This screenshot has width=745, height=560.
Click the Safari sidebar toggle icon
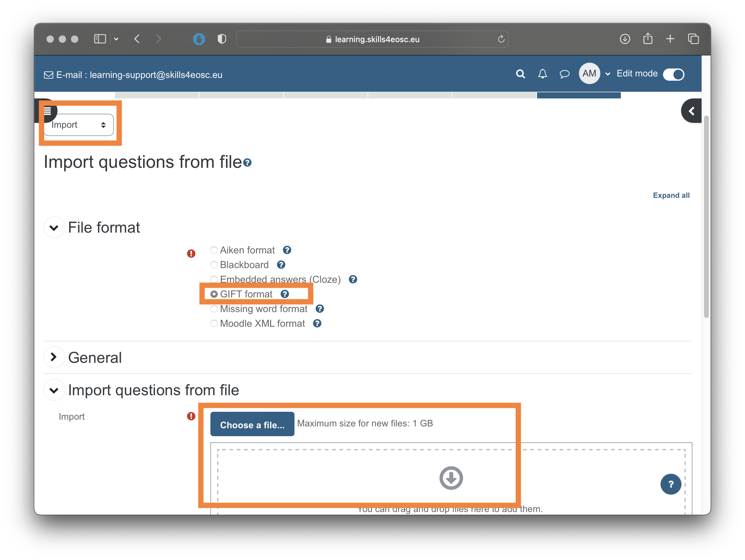tap(100, 39)
